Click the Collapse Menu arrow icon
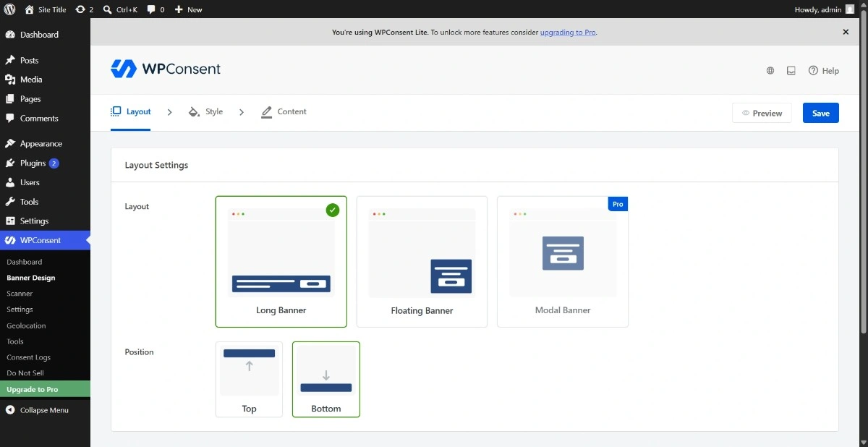The width and height of the screenshot is (868, 447). (10, 410)
